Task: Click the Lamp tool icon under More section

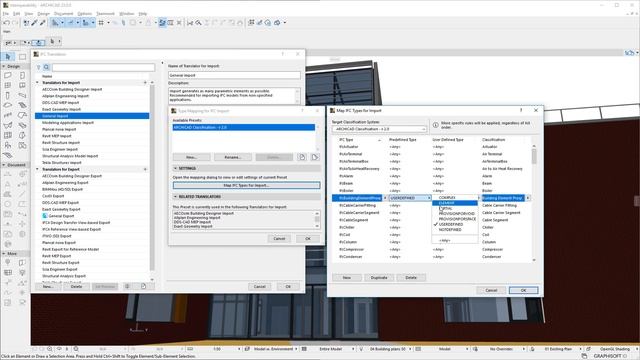Action: pos(8,262)
